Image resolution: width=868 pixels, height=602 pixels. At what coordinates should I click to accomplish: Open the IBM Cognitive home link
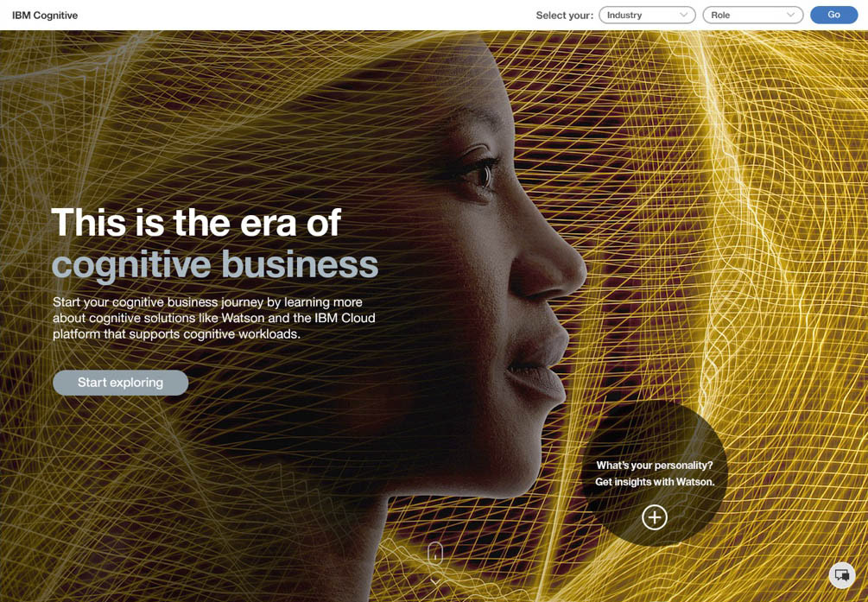coord(45,16)
